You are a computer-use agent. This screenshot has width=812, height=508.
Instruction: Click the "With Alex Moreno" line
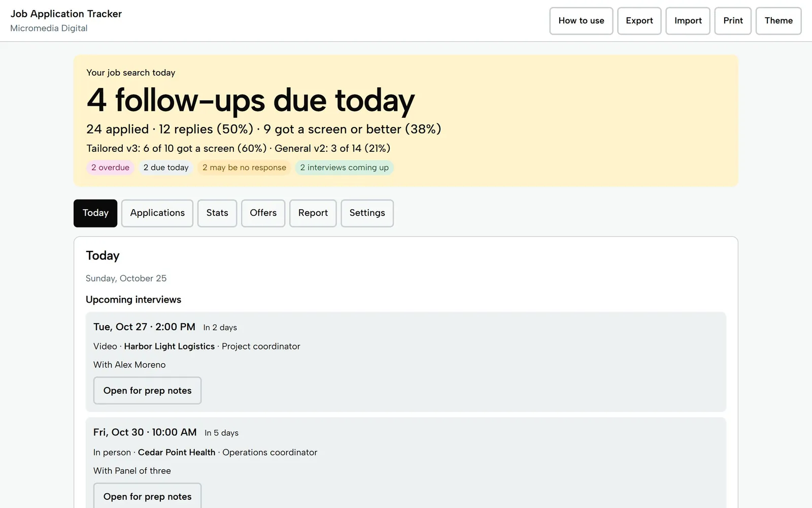click(129, 365)
